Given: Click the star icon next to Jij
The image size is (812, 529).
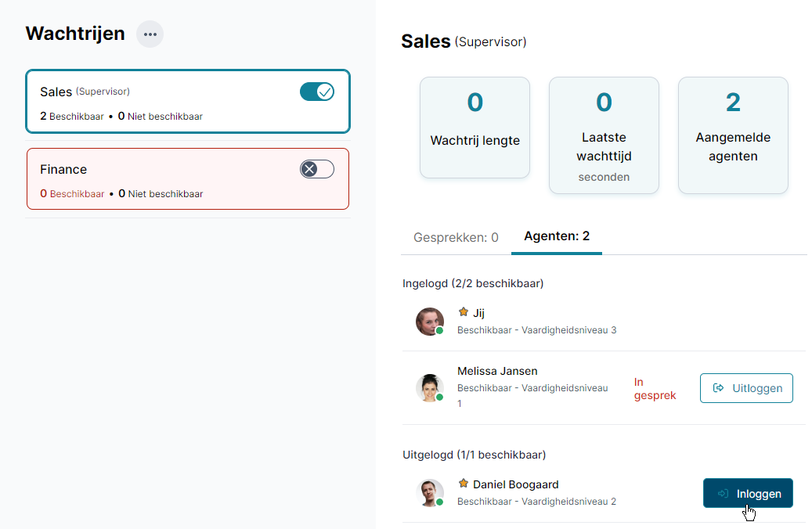Looking at the screenshot, I should [x=464, y=312].
